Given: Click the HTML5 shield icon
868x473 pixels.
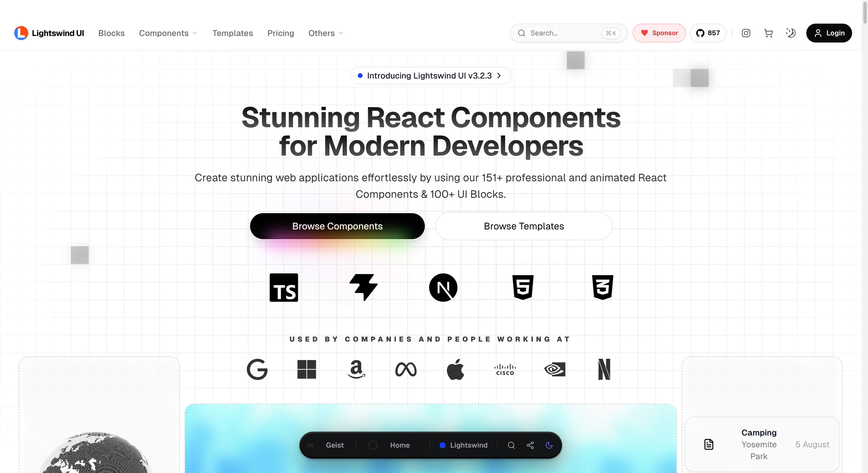Looking at the screenshot, I should tap(523, 287).
